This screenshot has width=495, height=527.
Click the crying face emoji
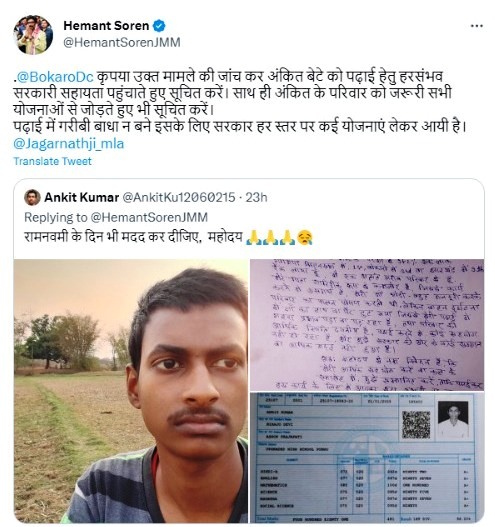pos(305,237)
